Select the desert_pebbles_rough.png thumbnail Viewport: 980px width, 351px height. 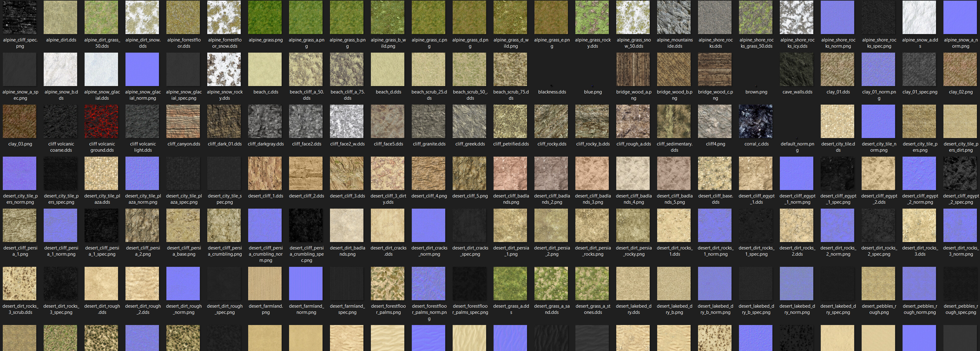click(x=878, y=284)
